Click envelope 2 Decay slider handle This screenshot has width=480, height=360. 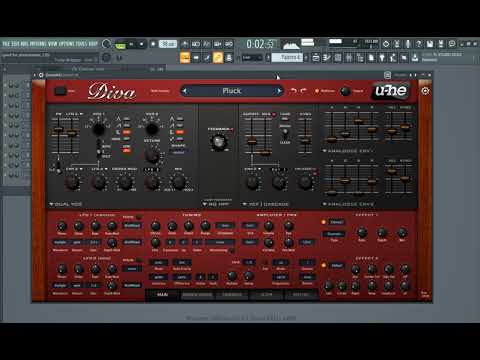(x=345, y=180)
